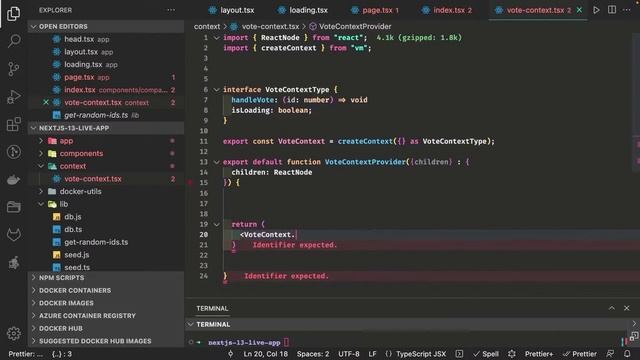Expand the Docker Containers section

coord(106,290)
